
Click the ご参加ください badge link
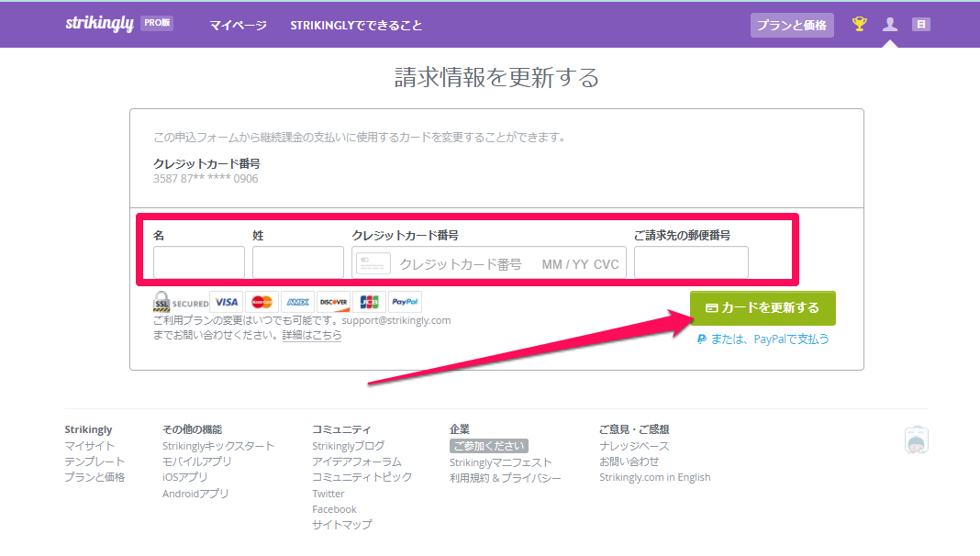click(x=489, y=446)
